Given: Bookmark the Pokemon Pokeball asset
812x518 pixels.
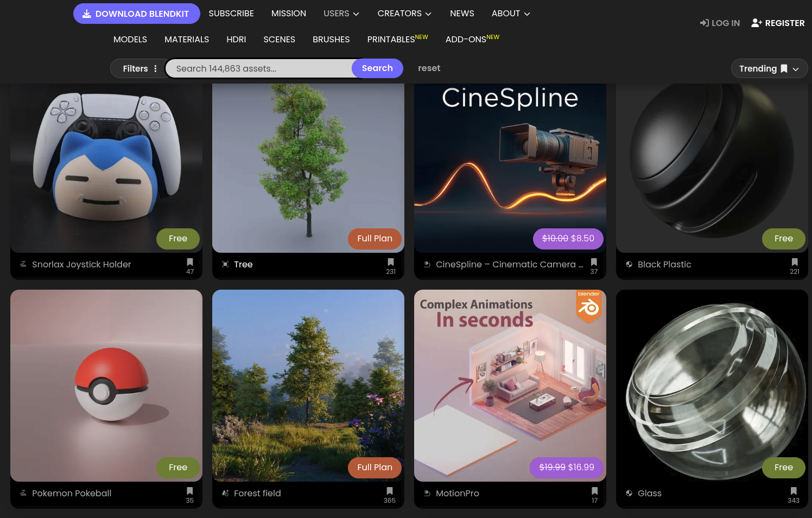Looking at the screenshot, I should (190, 491).
